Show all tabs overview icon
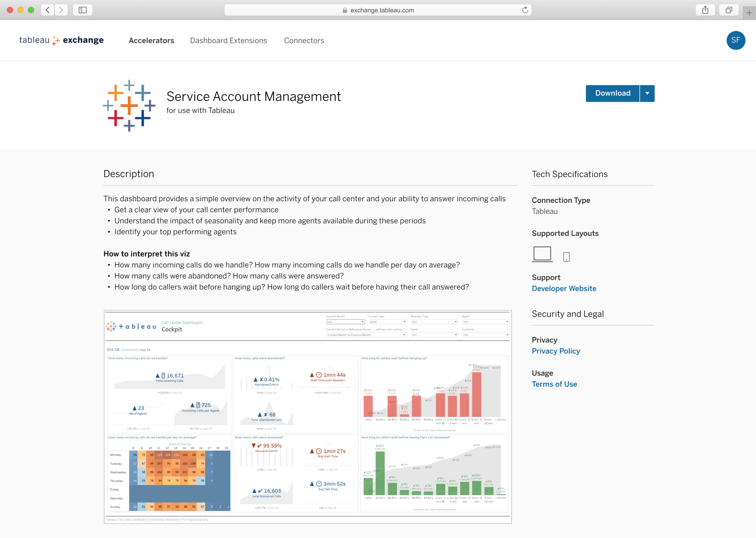This screenshot has width=756, height=538. 728,10
